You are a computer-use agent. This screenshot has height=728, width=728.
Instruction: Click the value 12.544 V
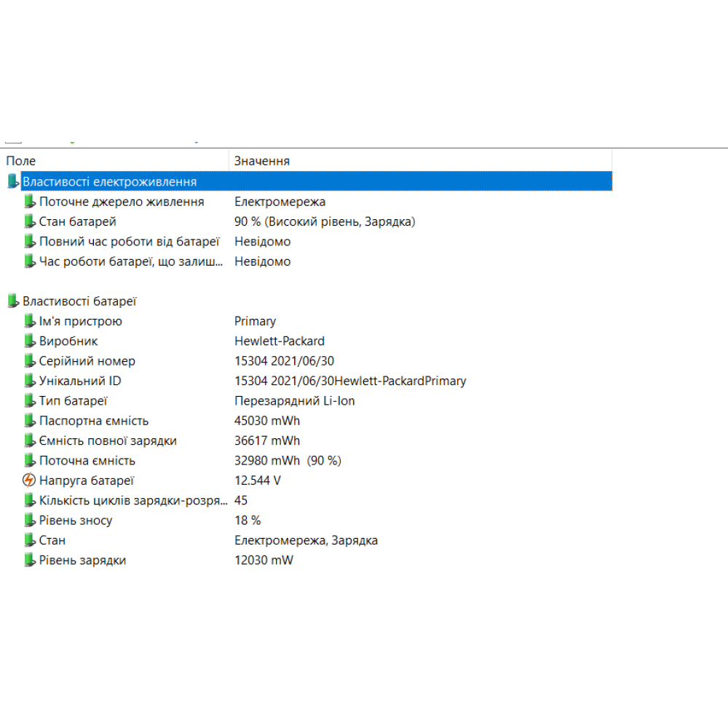coord(258,480)
